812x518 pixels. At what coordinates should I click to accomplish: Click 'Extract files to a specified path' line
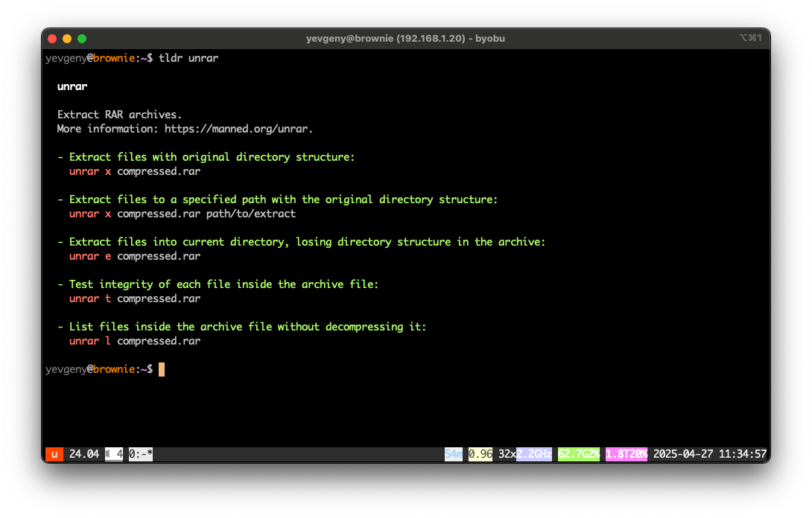278,199
